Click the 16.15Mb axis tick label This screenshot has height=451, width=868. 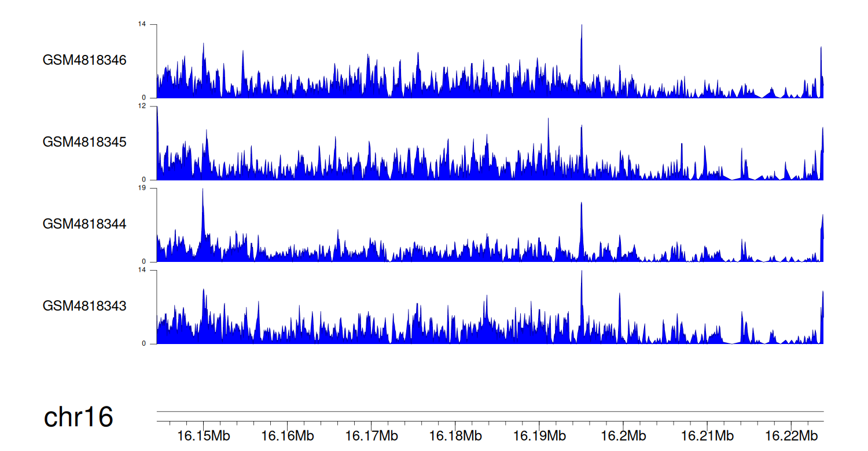click(203, 435)
